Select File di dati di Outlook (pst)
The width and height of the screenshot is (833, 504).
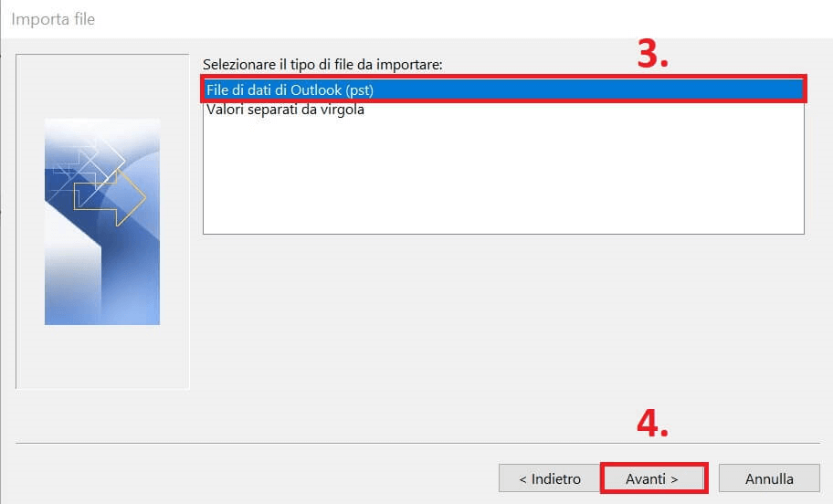point(503,89)
